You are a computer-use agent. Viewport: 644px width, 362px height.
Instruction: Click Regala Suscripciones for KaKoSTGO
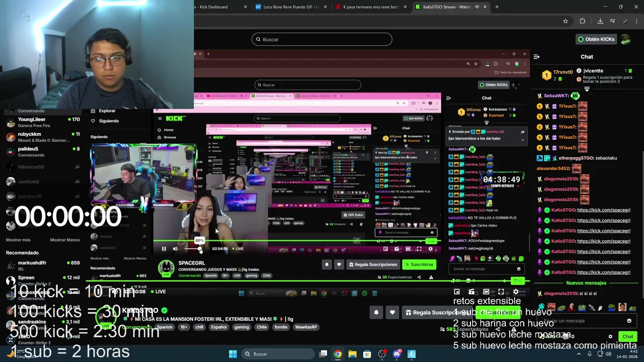pos(438,313)
